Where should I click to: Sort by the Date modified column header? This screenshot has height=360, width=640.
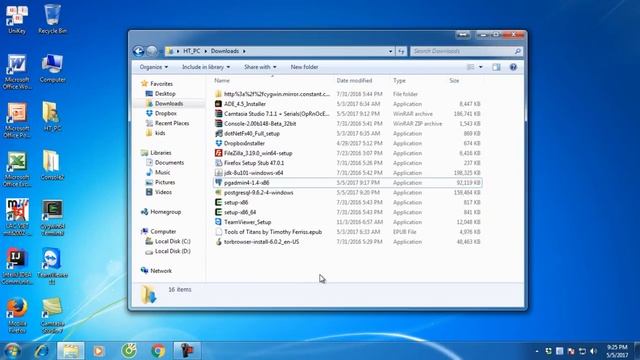(x=354, y=80)
